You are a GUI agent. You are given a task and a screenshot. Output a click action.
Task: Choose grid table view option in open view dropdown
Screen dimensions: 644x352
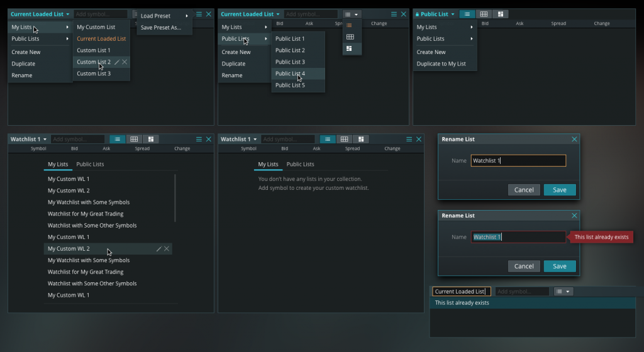point(350,37)
